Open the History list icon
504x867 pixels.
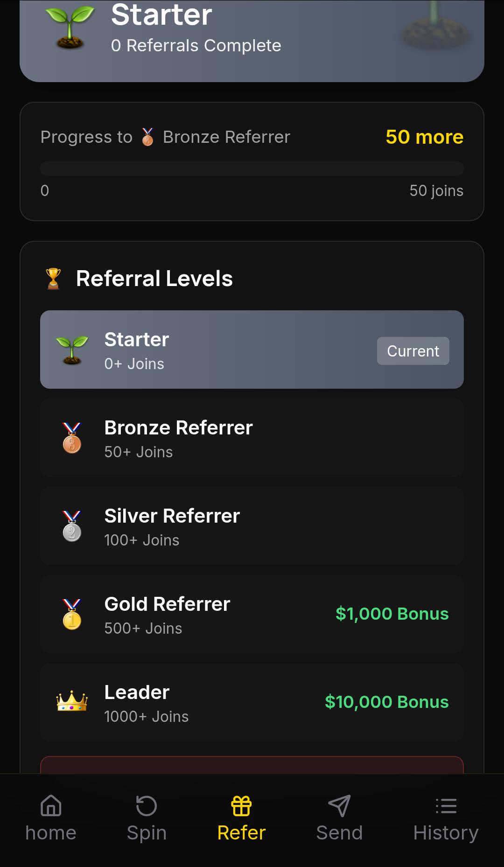click(446, 806)
